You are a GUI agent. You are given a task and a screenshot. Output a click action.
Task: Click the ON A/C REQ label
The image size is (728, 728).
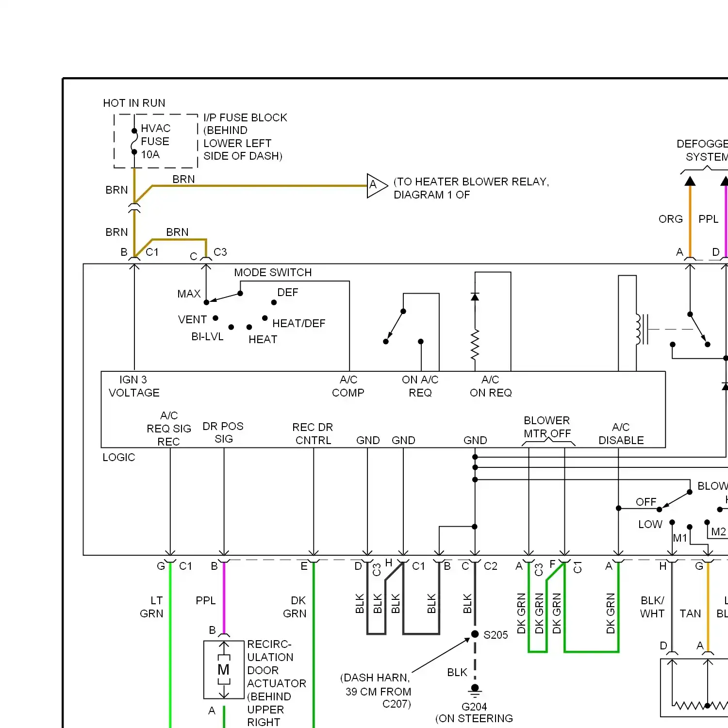(x=420, y=386)
